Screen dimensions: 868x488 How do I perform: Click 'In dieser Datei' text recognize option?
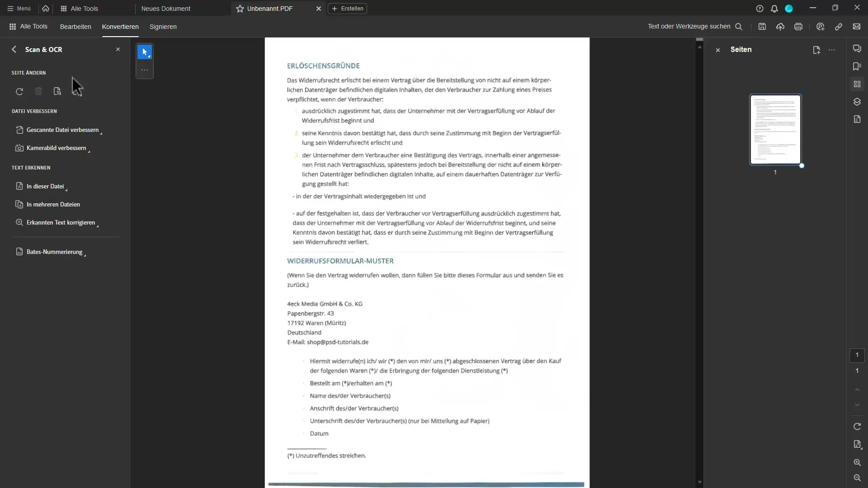(45, 186)
